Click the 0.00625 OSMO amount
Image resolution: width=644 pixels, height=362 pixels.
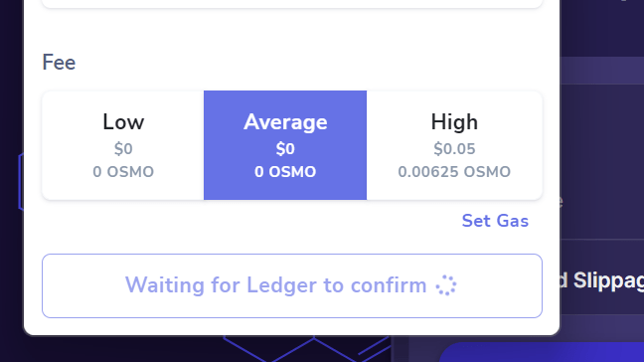(454, 172)
